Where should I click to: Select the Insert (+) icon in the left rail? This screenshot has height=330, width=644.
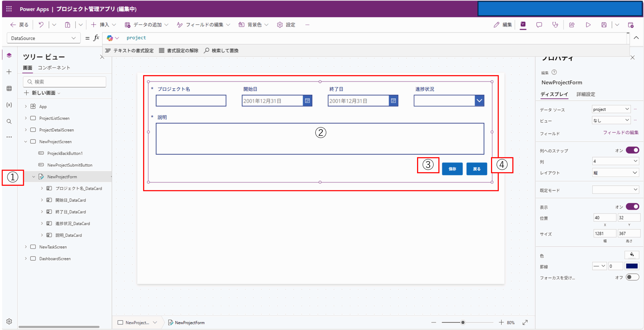[9, 72]
